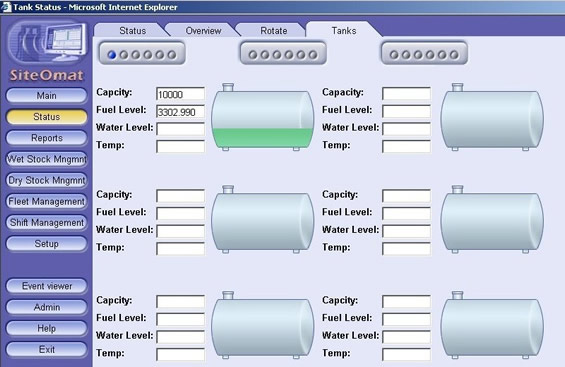Image resolution: width=565 pixels, height=367 pixels.
Task: Click the field beside the correctly spelled 'Capacity:' label
Action: click(406, 94)
